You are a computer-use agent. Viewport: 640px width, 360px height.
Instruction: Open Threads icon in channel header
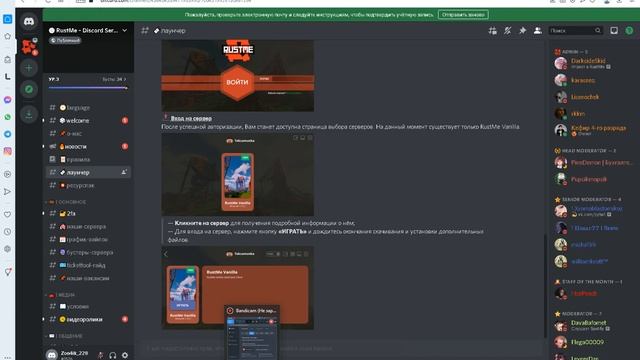(493, 31)
